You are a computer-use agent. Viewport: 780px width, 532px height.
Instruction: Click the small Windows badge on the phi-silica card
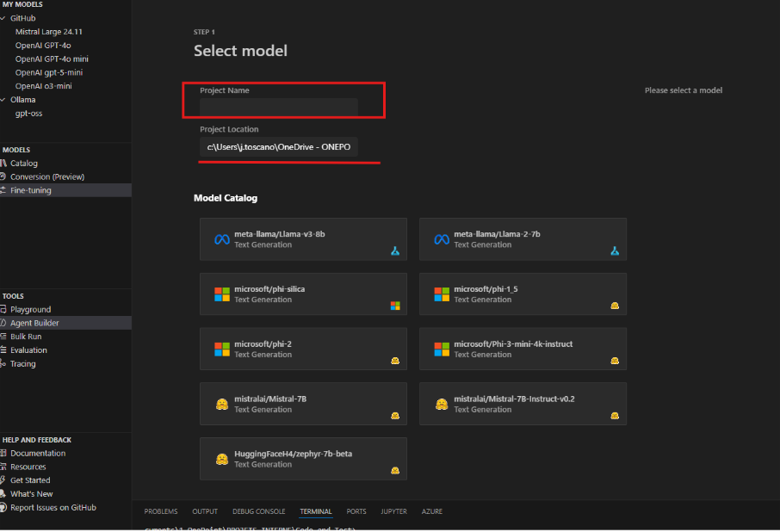(x=395, y=306)
